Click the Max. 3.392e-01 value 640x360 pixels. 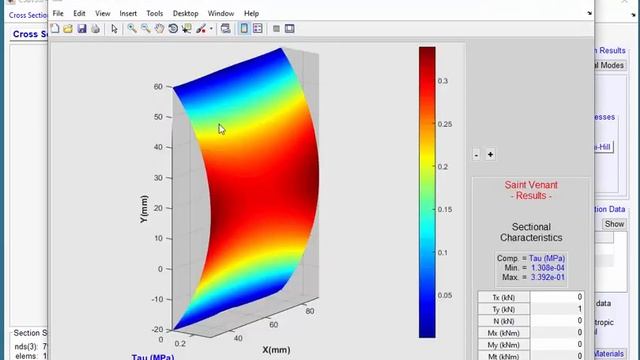coord(548,277)
